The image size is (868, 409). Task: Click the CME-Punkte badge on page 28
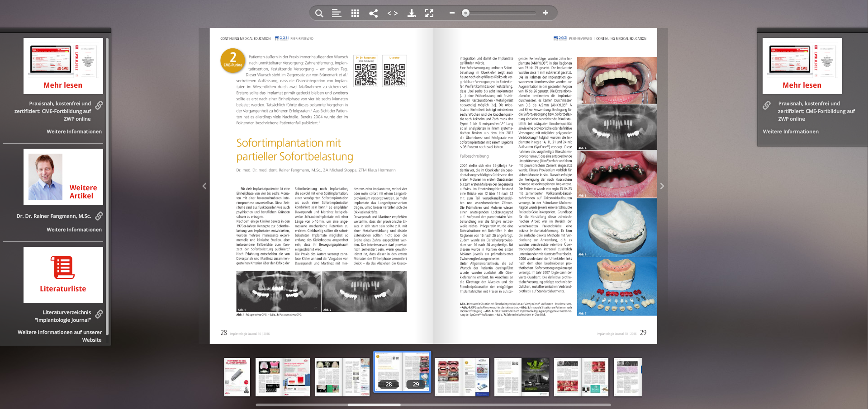point(233,60)
